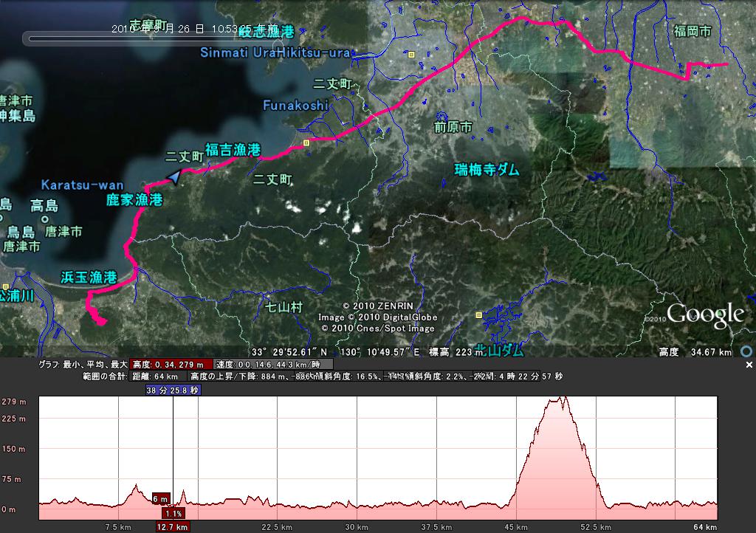Click the 距離: 64 km total value

click(155, 376)
